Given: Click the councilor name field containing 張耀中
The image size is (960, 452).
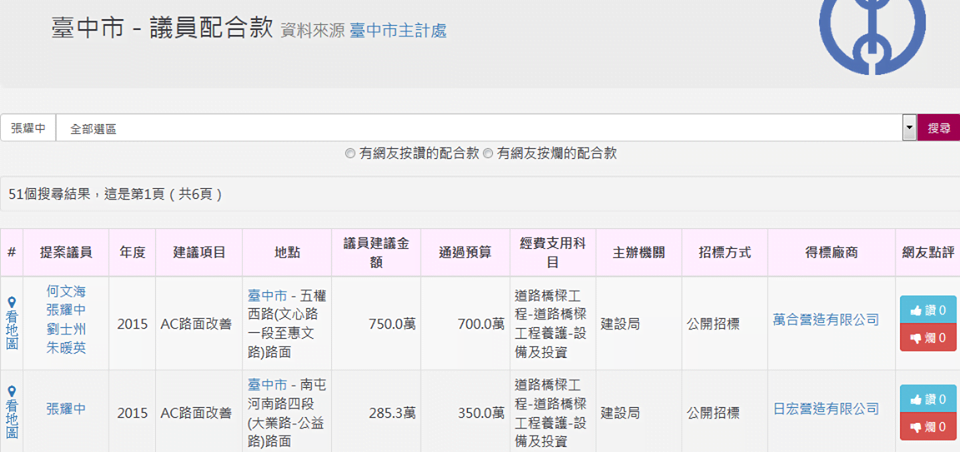Looking at the screenshot, I should 28,128.
